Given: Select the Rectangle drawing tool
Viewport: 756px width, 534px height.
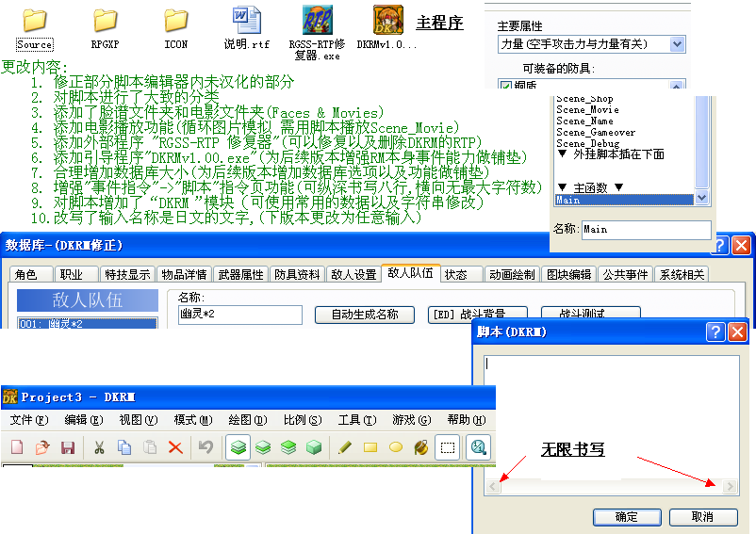Looking at the screenshot, I should tap(370, 447).
